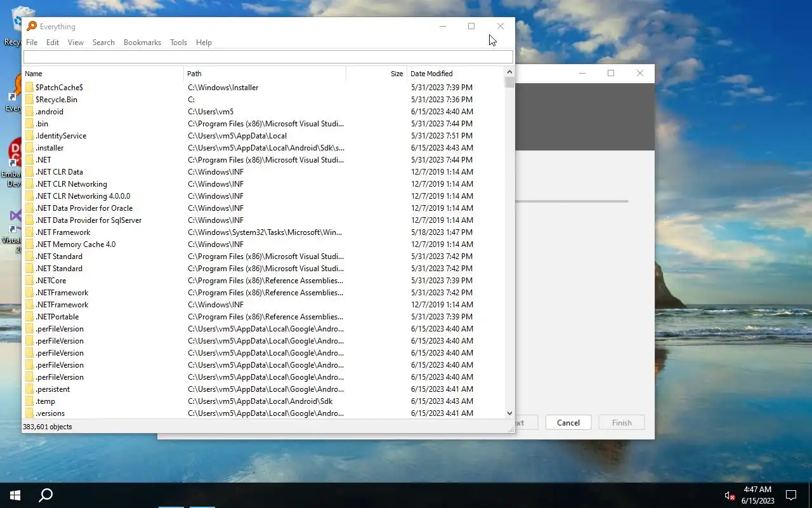812x508 pixels.
Task: Click the folder icon of $Recycle.Bin
Action: click(29, 100)
